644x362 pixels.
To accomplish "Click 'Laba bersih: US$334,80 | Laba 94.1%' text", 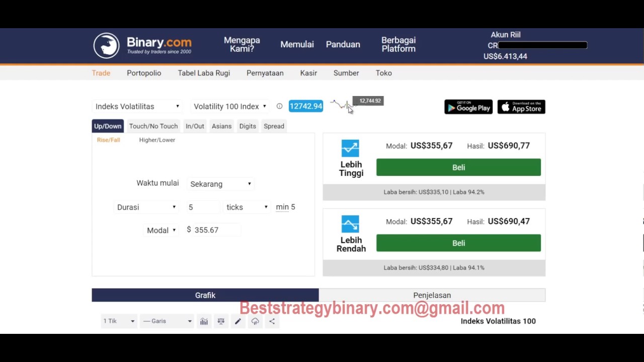I will pyautogui.click(x=434, y=267).
